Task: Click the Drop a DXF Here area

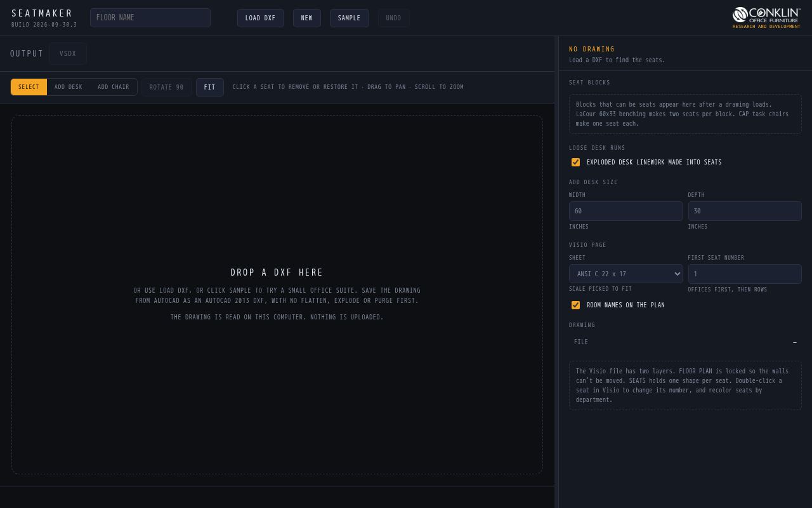Action: point(277,295)
